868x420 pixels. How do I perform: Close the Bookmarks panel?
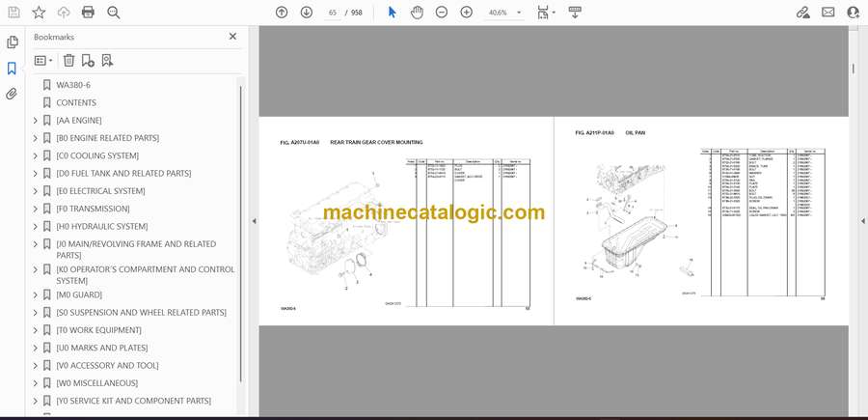232,37
